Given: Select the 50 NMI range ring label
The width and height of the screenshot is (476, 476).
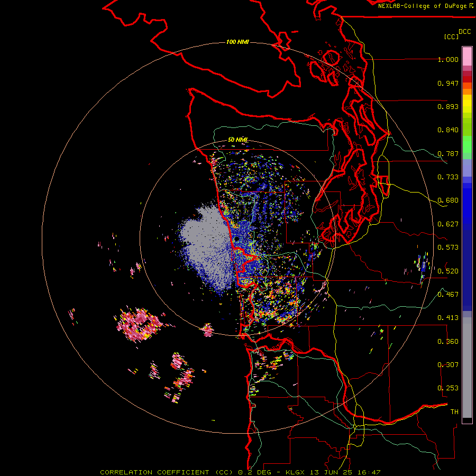Looking at the screenshot, I should [x=238, y=140].
